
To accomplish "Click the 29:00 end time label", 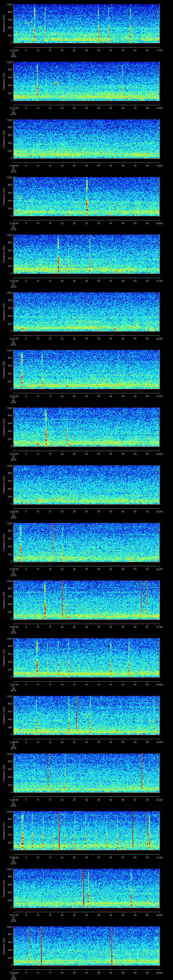I will click(x=160, y=742).
